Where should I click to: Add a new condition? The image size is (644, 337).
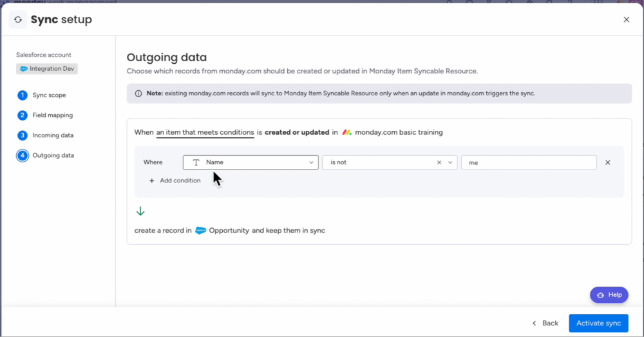coord(175,180)
